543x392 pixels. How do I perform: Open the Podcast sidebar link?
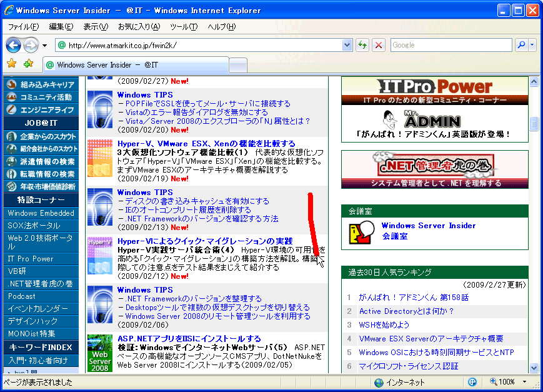pyautogui.click(x=21, y=296)
